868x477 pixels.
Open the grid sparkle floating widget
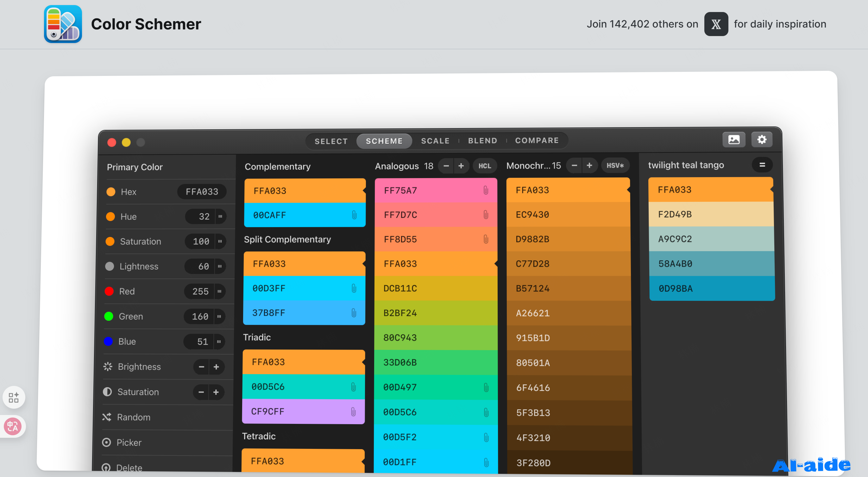[x=14, y=398]
